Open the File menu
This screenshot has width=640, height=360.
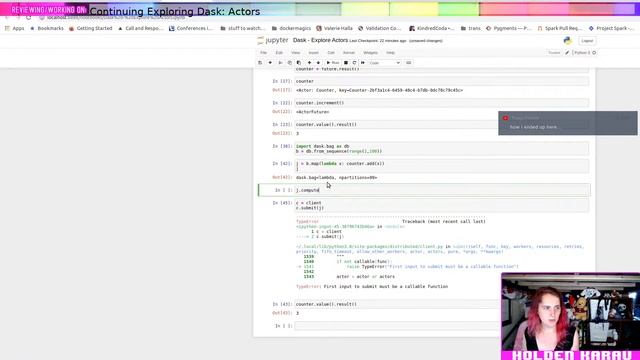pyautogui.click(x=264, y=53)
